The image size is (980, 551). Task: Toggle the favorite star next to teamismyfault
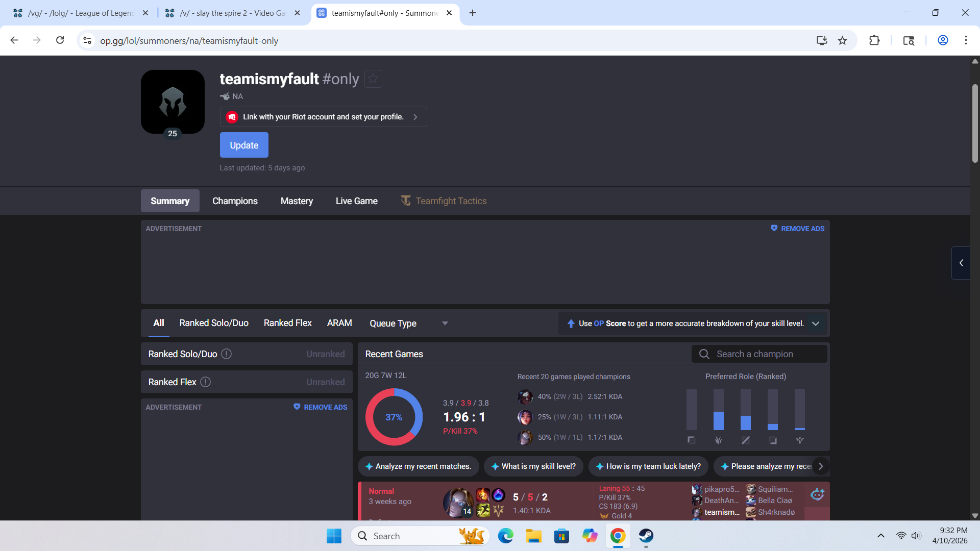[373, 79]
